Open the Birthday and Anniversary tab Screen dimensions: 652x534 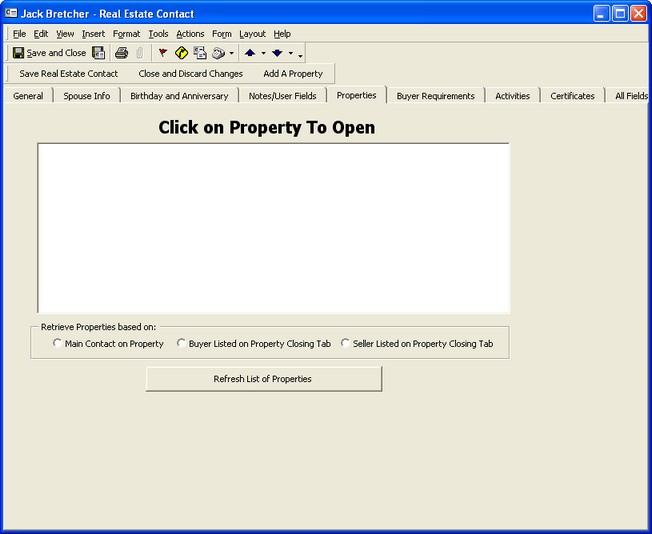[x=179, y=96]
